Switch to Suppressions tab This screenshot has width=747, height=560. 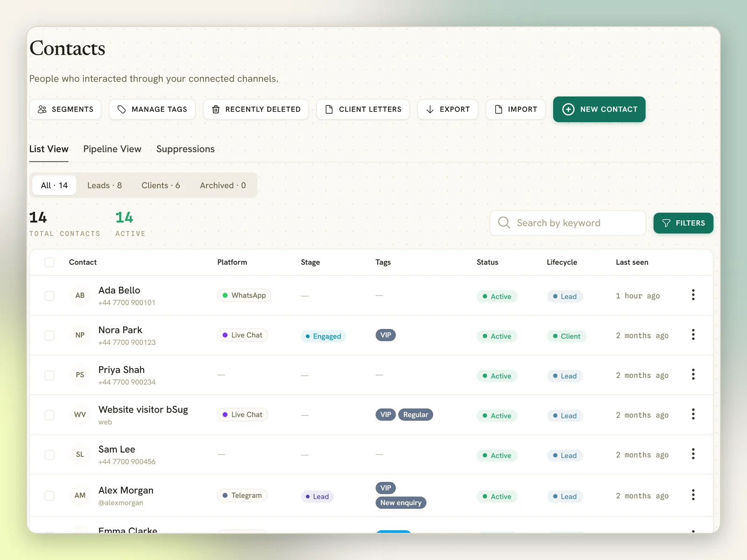coord(185,149)
